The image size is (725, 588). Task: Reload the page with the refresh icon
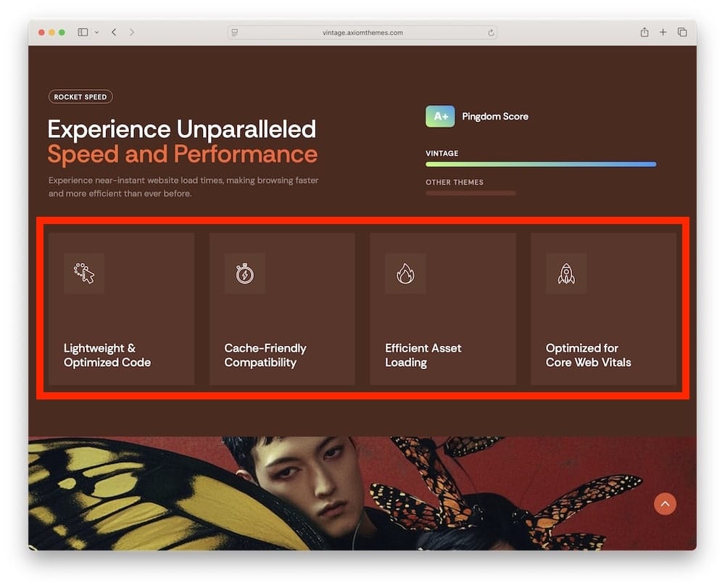pos(491,33)
